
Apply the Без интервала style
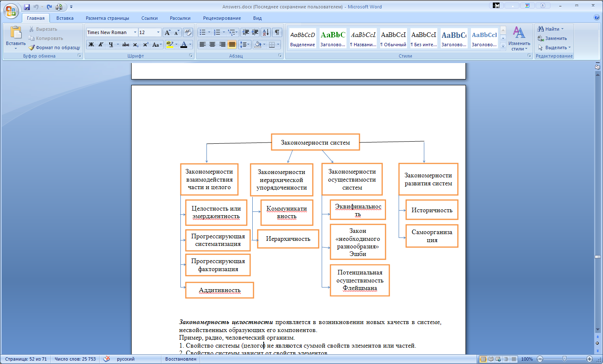coord(424,39)
